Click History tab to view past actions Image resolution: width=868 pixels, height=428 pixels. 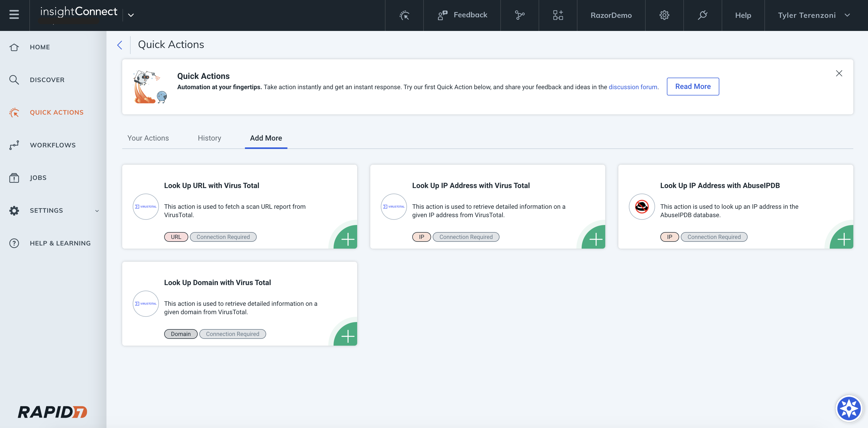pyautogui.click(x=209, y=138)
